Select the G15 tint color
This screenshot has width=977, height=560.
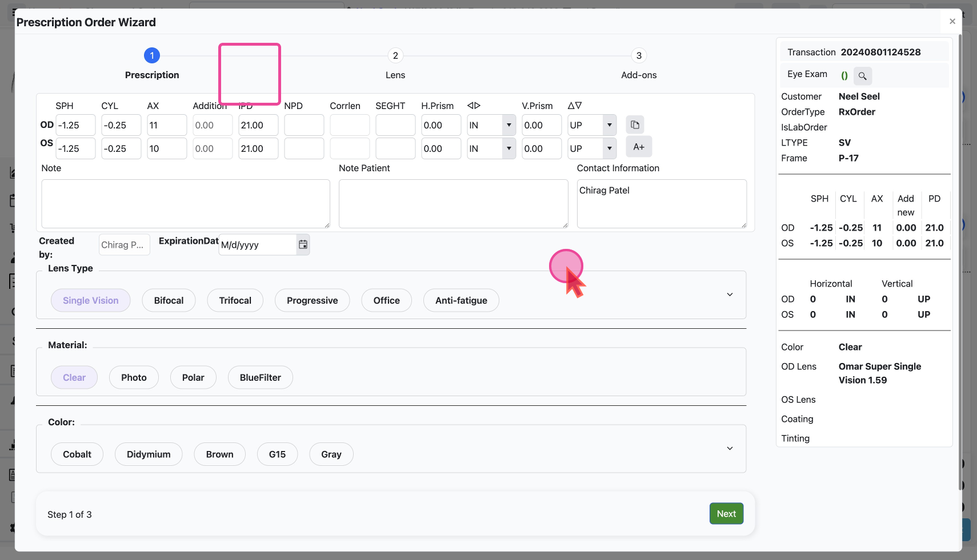277,455
